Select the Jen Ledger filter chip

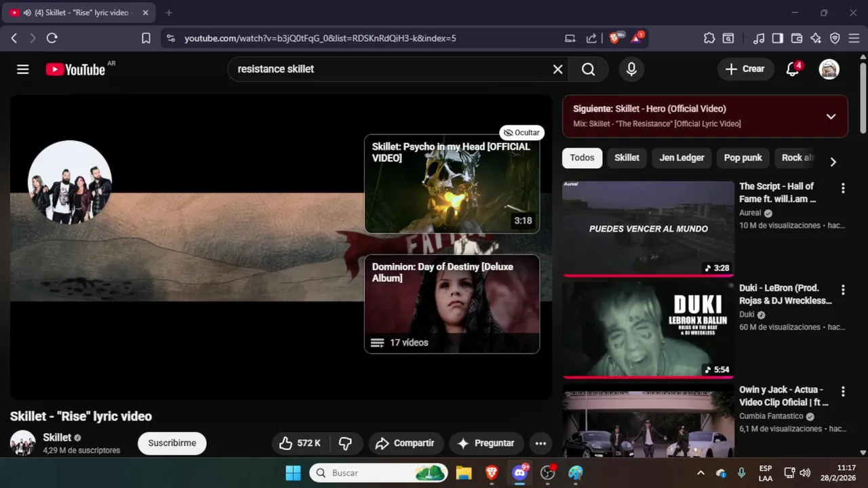(682, 158)
